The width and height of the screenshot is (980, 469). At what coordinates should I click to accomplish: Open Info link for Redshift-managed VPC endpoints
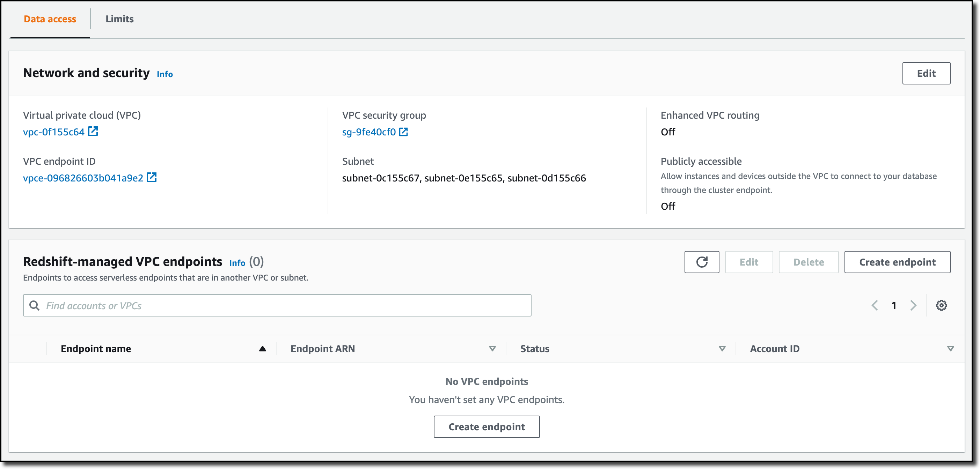pos(237,263)
